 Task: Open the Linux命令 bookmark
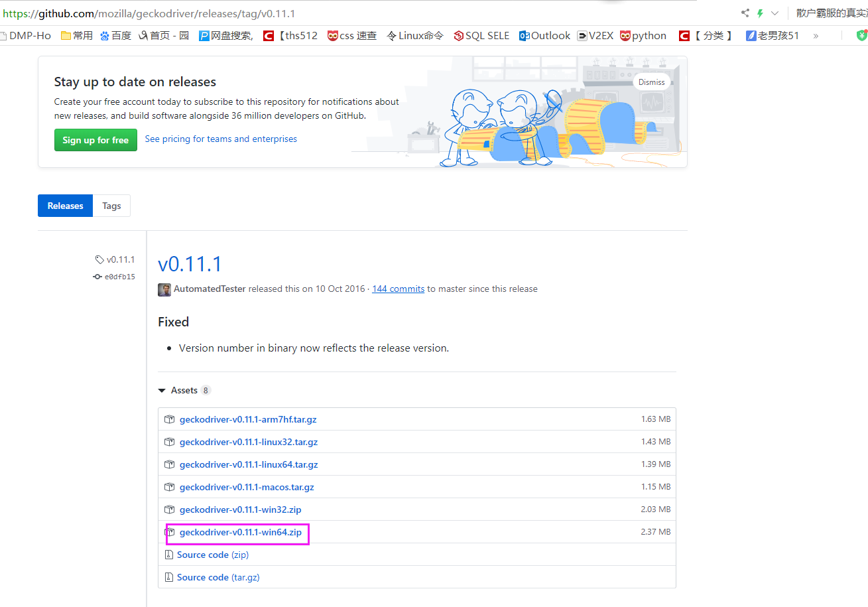[x=415, y=36]
